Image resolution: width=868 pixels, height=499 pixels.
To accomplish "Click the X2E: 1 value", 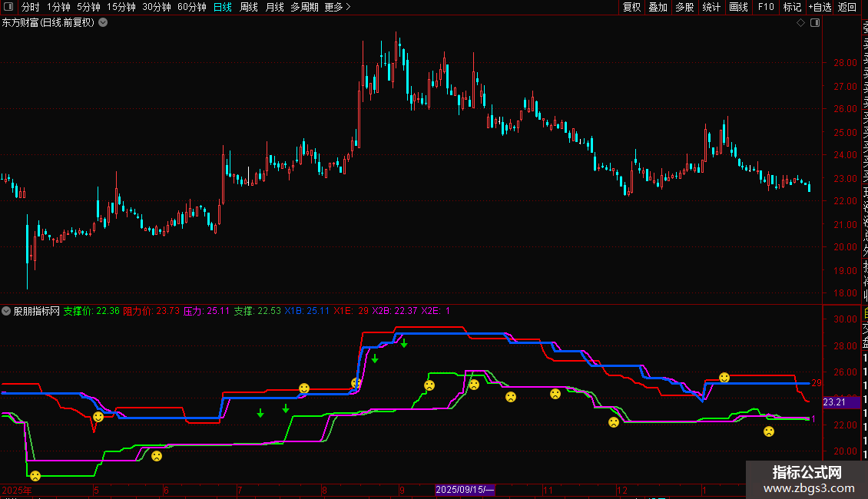I will (x=436, y=311).
